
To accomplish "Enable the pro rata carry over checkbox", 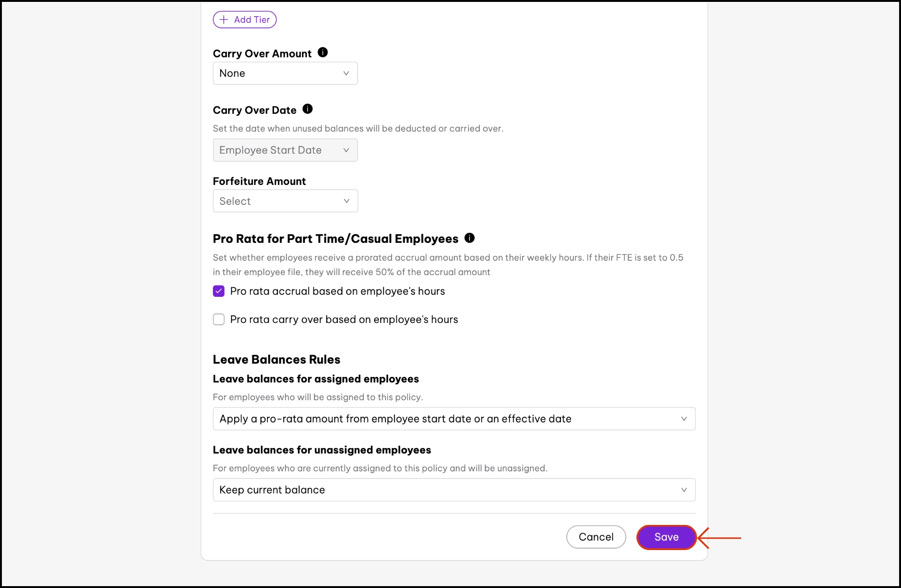I will pyautogui.click(x=219, y=320).
